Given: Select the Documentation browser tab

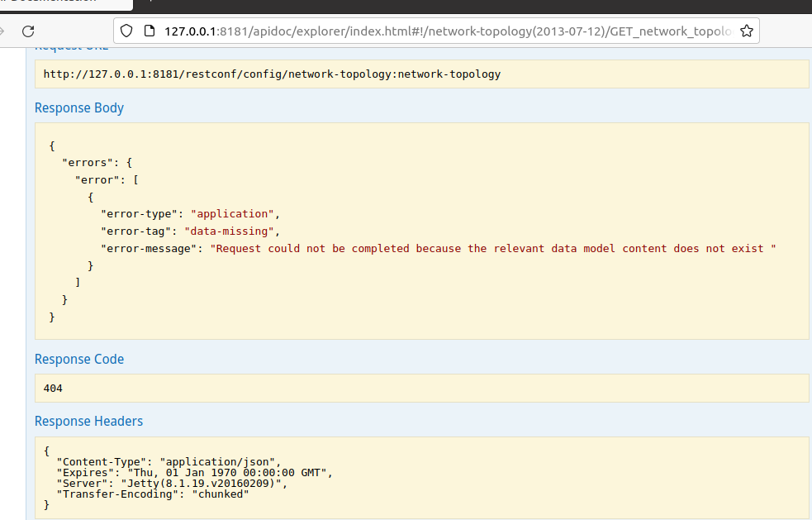Looking at the screenshot, I should coord(50,2).
